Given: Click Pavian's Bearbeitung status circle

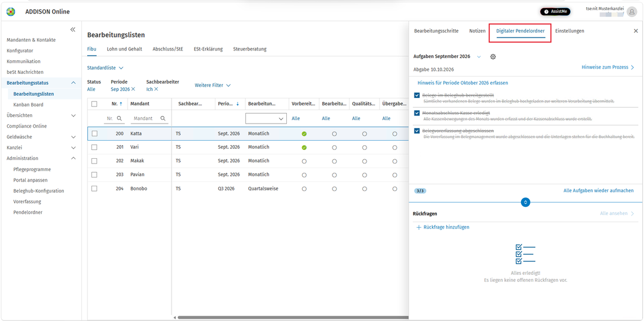Looking at the screenshot, I should coord(334,175).
